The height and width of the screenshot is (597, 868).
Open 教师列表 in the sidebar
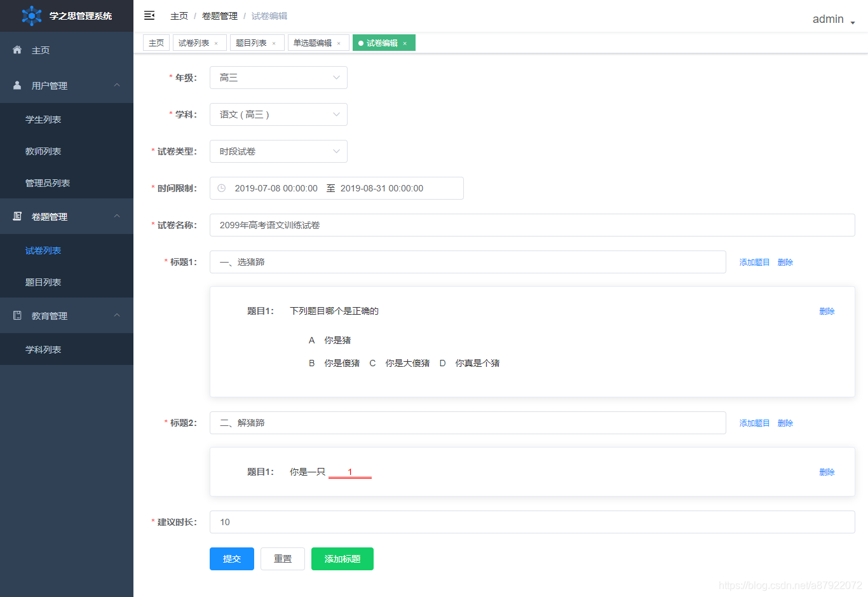click(67, 151)
